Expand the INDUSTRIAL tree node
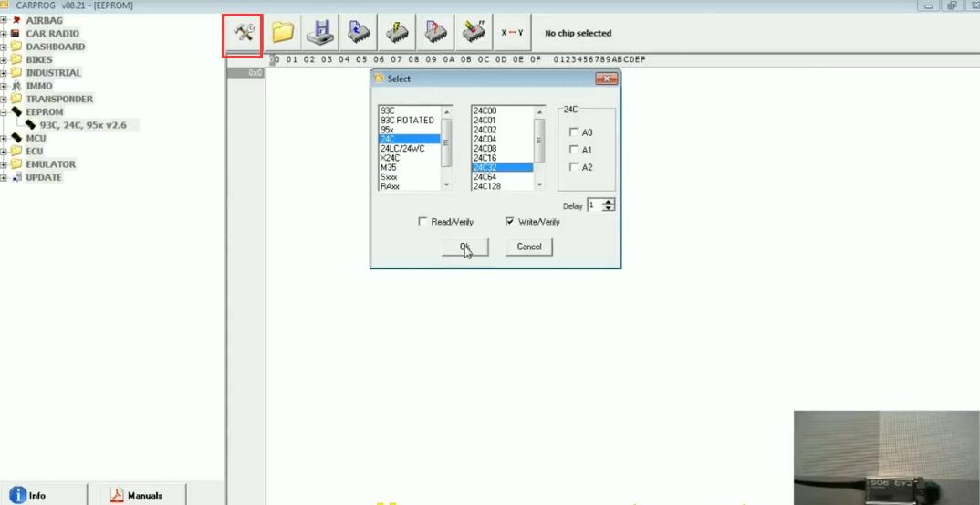Screen dimensions: 980x505 pos(4,72)
